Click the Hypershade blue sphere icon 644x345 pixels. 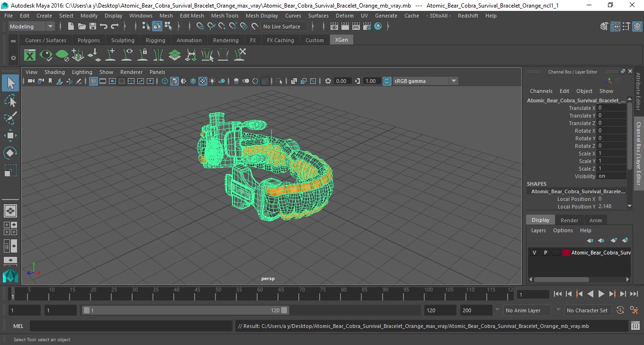[378, 27]
